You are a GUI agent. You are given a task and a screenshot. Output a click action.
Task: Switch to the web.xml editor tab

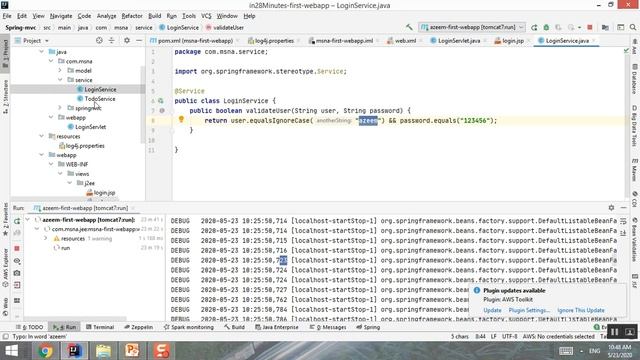(x=401, y=40)
